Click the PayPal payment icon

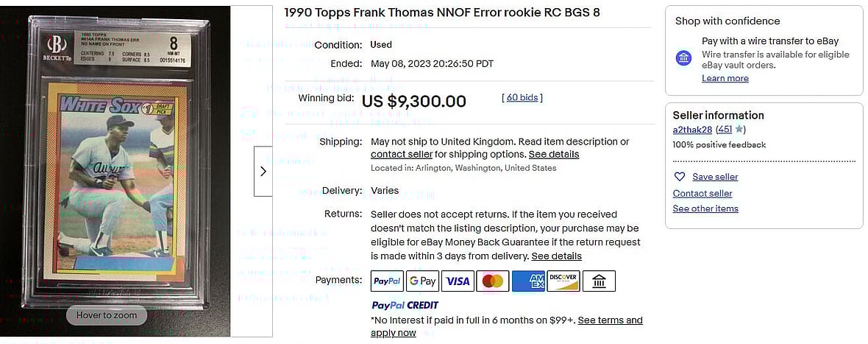(387, 281)
